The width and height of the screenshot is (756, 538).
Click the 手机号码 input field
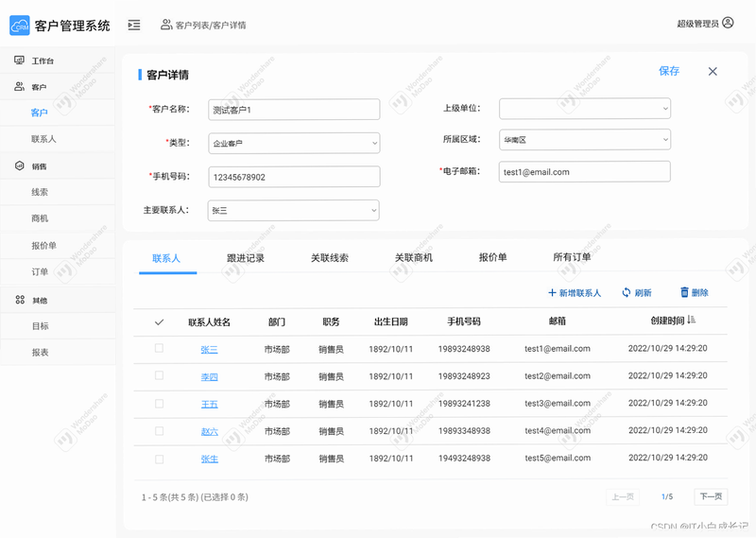(294, 177)
